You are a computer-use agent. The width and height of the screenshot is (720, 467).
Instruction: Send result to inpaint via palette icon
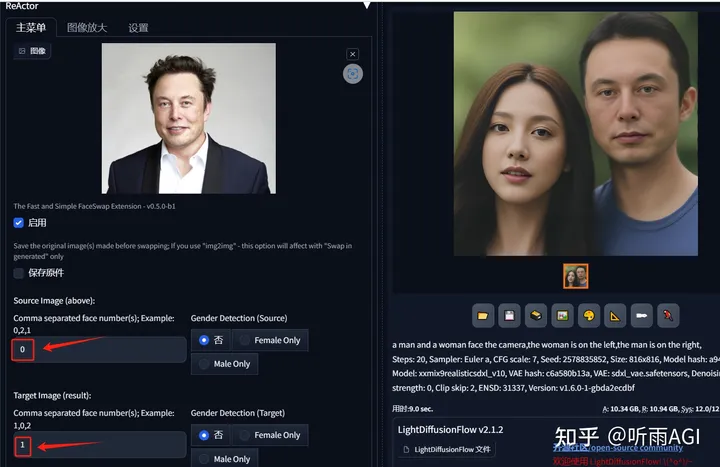(x=589, y=316)
